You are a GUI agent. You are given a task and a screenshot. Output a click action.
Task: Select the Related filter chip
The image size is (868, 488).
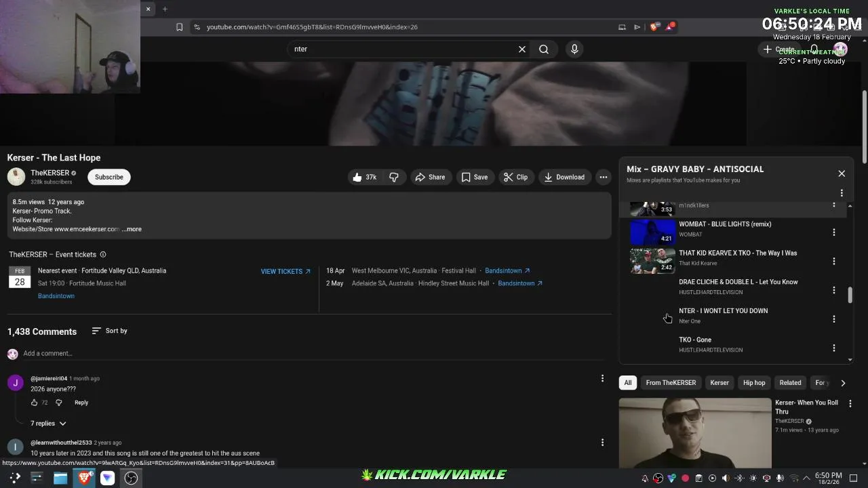coord(790,383)
